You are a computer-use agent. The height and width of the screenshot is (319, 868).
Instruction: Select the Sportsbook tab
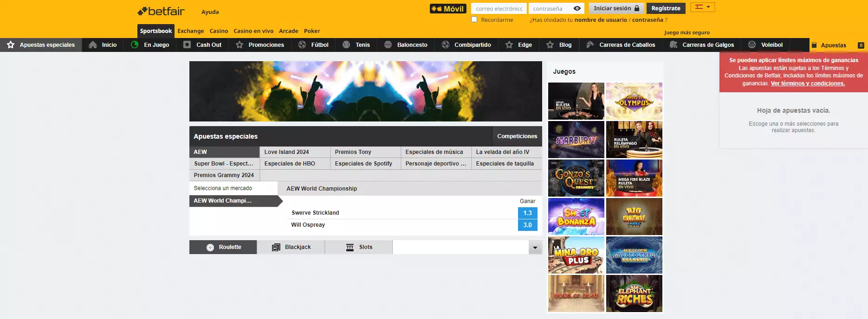pos(156,31)
